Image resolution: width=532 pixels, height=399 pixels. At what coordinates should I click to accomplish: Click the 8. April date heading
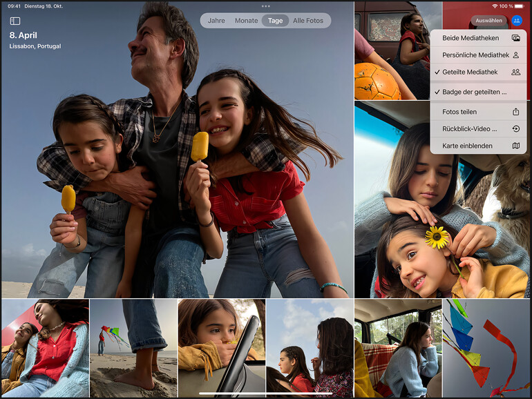click(23, 35)
